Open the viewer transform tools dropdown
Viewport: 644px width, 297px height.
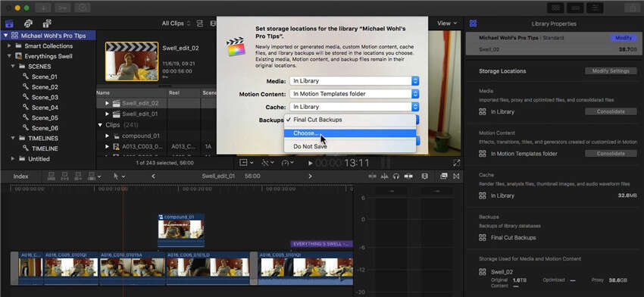click(x=246, y=163)
